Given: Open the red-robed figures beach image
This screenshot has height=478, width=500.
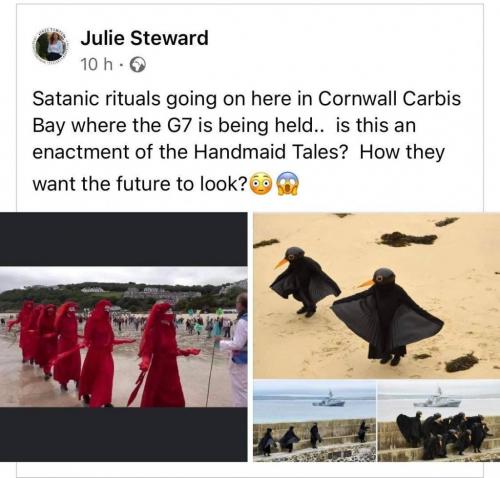Looking at the screenshot, I should click(124, 337).
